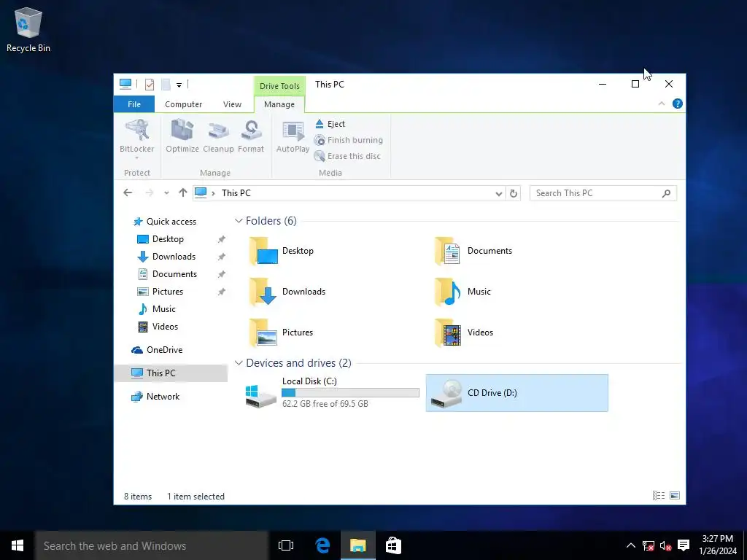Select the Desktop folder in Folders
This screenshot has height=560, width=747.
281,251
